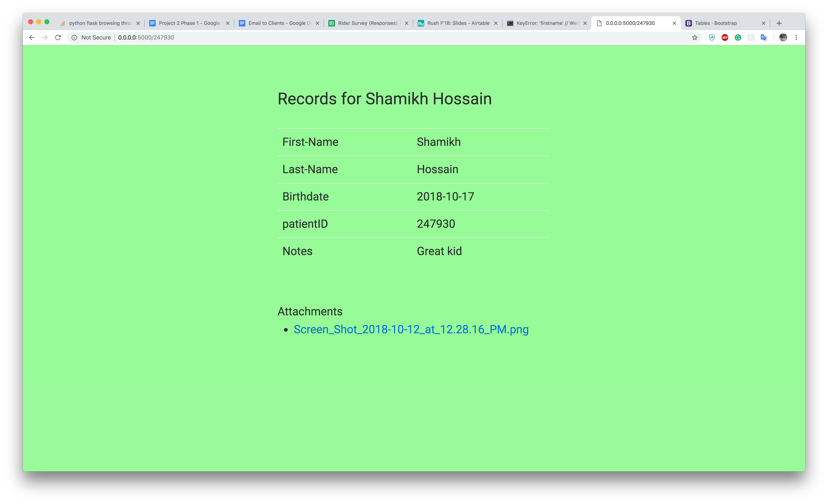Open the KeyError: 'firstname' tab
Screen dimensions: 828x504
pos(547,23)
